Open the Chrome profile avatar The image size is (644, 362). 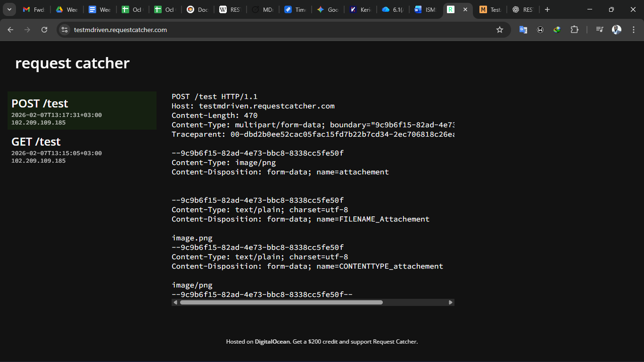tap(617, 30)
